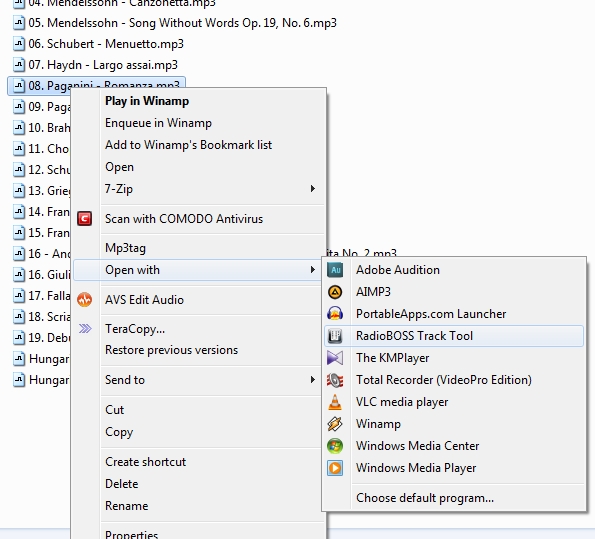Click the Windows Media Center icon
595x539 pixels.
point(335,446)
